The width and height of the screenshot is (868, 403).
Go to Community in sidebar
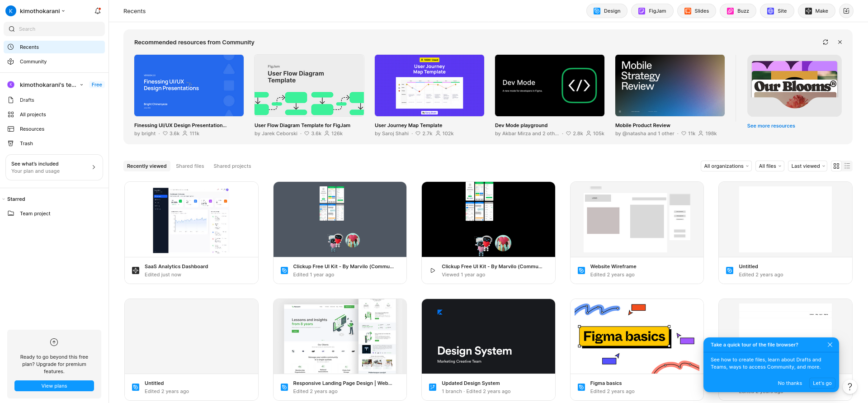(54, 62)
